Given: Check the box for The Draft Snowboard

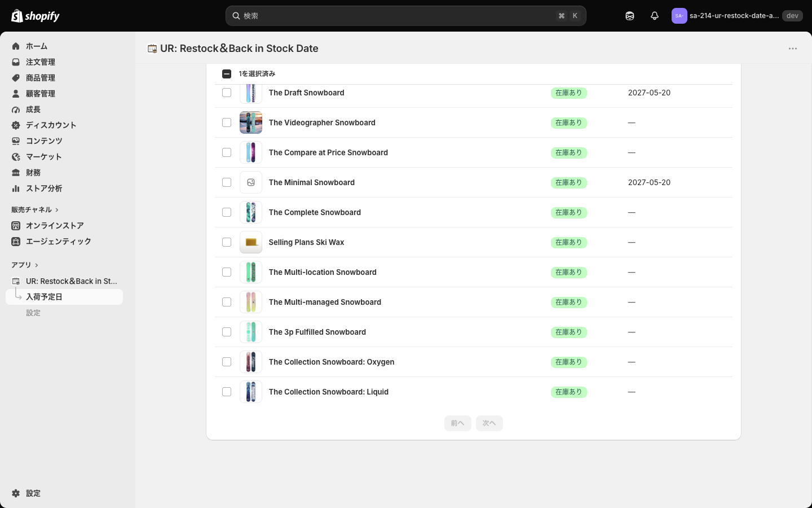Looking at the screenshot, I should pyautogui.click(x=227, y=93).
